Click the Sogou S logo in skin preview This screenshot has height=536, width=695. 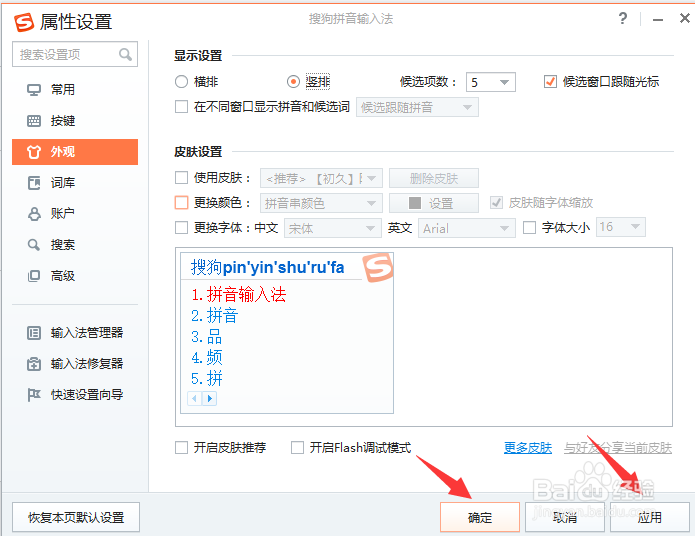click(378, 267)
